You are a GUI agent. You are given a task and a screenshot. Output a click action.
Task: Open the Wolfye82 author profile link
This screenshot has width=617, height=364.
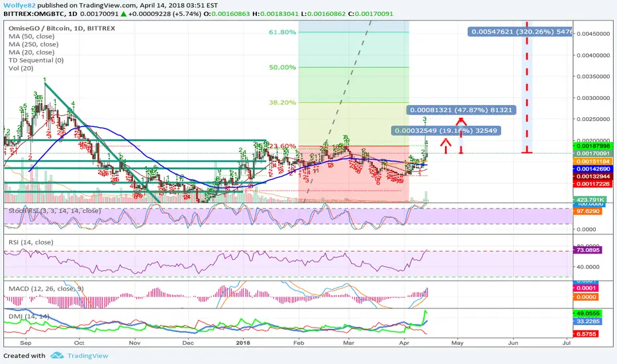(x=19, y=5)
